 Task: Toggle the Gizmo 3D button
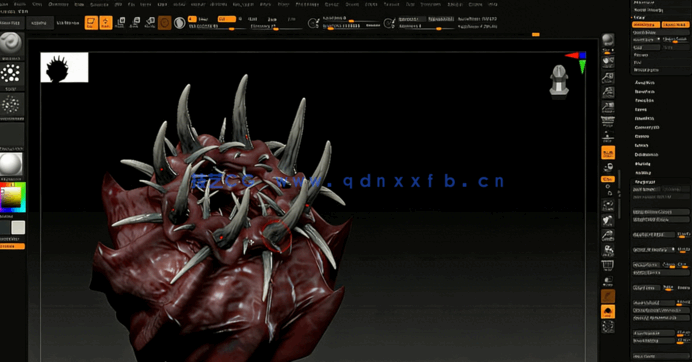(x=165, y=23)
